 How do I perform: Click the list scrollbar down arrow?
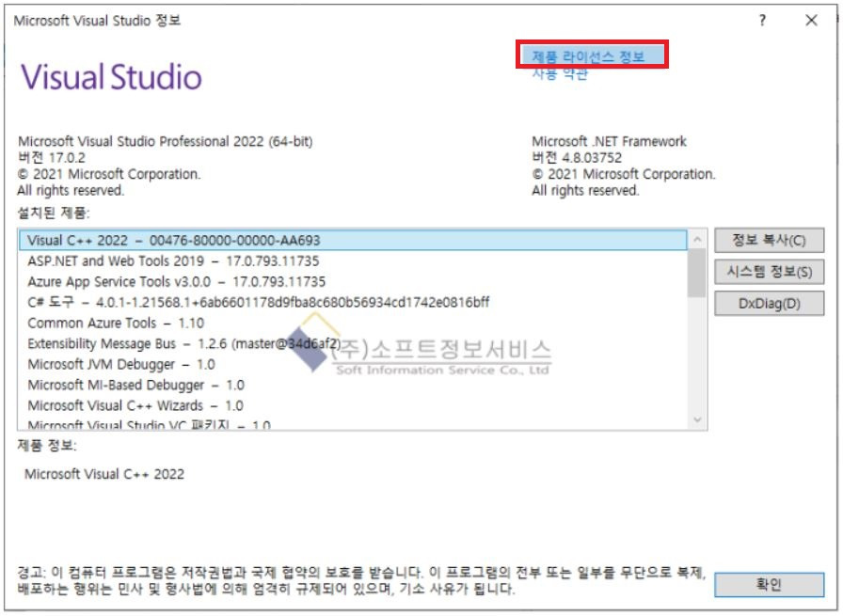[x=697, y=419]
